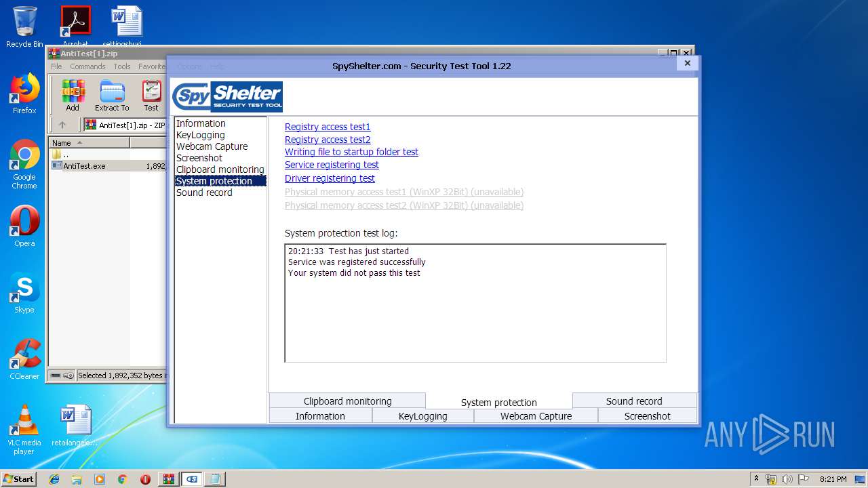
Task: Switch to the Webcam Capture tab
Action: tap(536, 416)
